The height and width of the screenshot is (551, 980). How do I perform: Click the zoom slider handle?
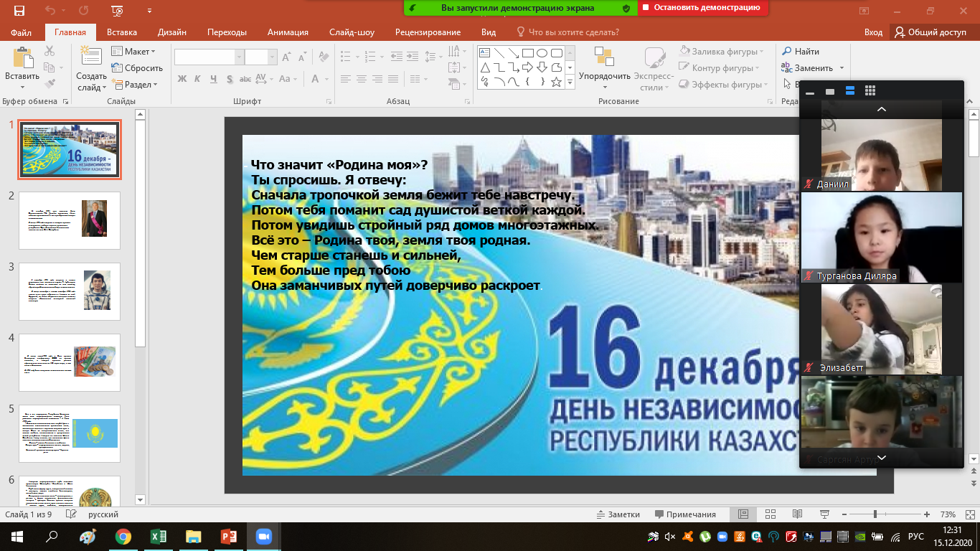pyautogui.click(x=875, y=514)
